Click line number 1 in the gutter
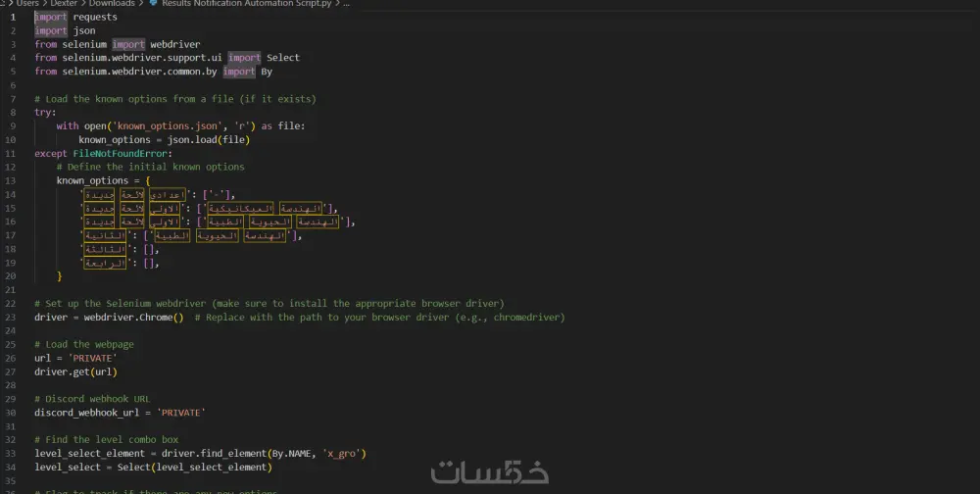This screenshot has width=980, height=494. pos(13,17)
